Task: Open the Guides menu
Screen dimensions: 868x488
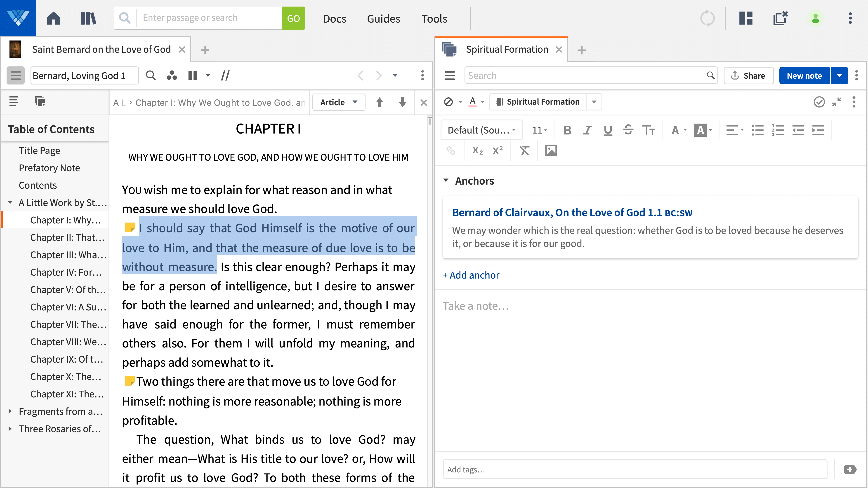Action: pos(383,19)
